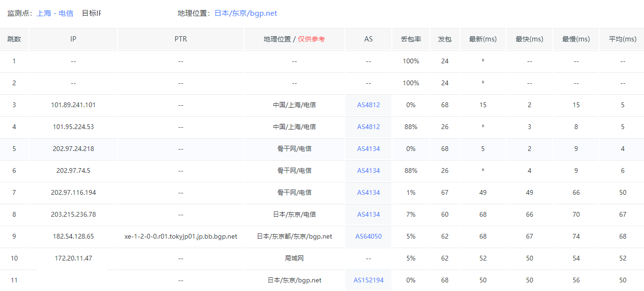Click 中国/上海/电信 location for 101.89.241.101
This screenshot has height=291, width=644.
click(x=294, y=105)
